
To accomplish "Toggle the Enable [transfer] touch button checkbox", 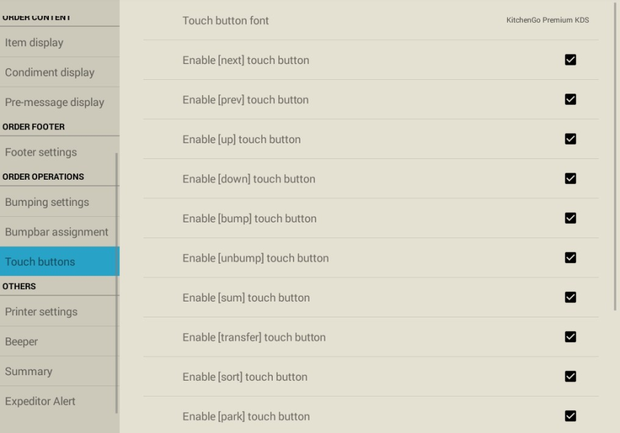I will [x=570, y=337].
